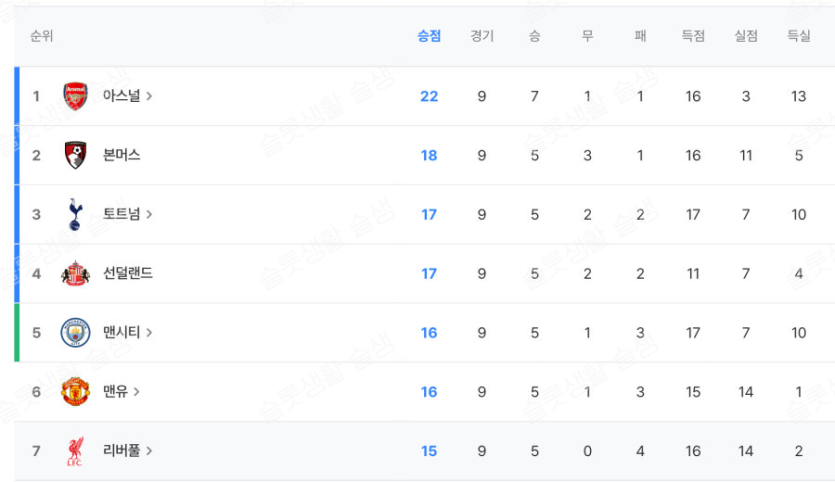Expand the chevron next to 아스널
This screenshot has width=835, height=482.
click(149, 96)
